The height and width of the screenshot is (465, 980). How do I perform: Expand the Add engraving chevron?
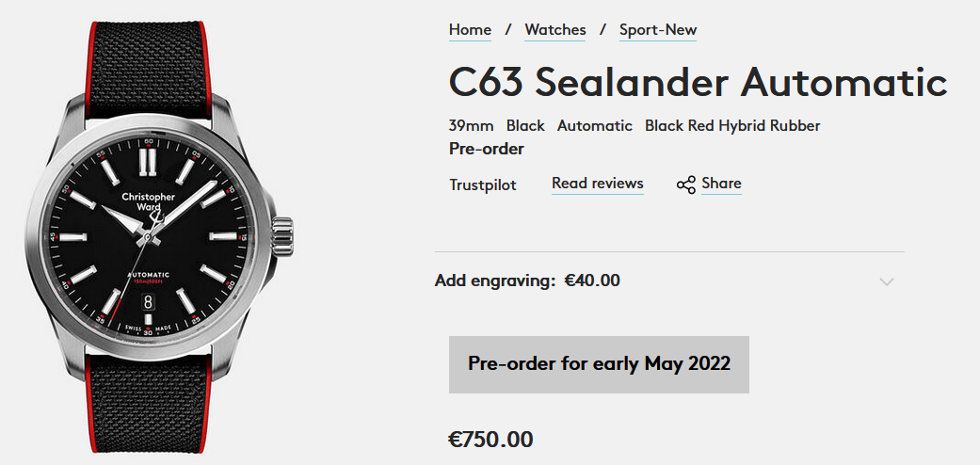886,281
